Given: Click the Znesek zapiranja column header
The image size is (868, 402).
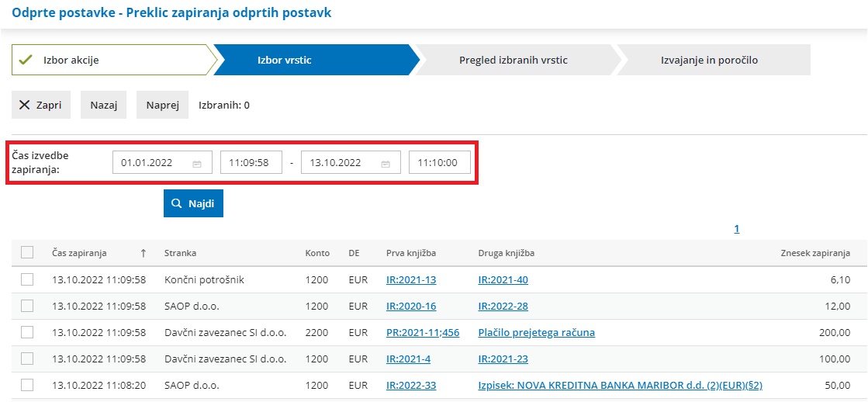Looking at the screenshot, I should 815,253.
